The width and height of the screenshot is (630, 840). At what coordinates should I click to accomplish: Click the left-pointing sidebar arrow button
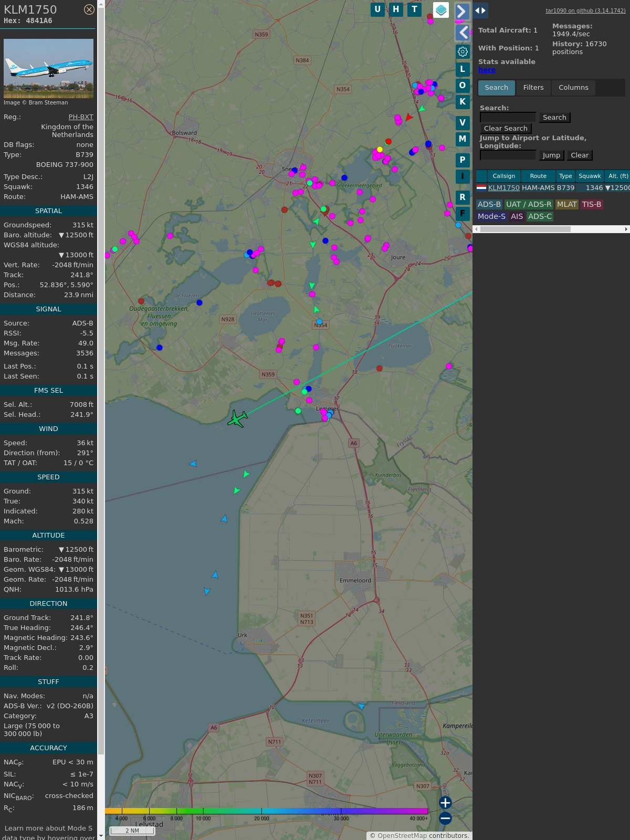(x=463, y=33)
